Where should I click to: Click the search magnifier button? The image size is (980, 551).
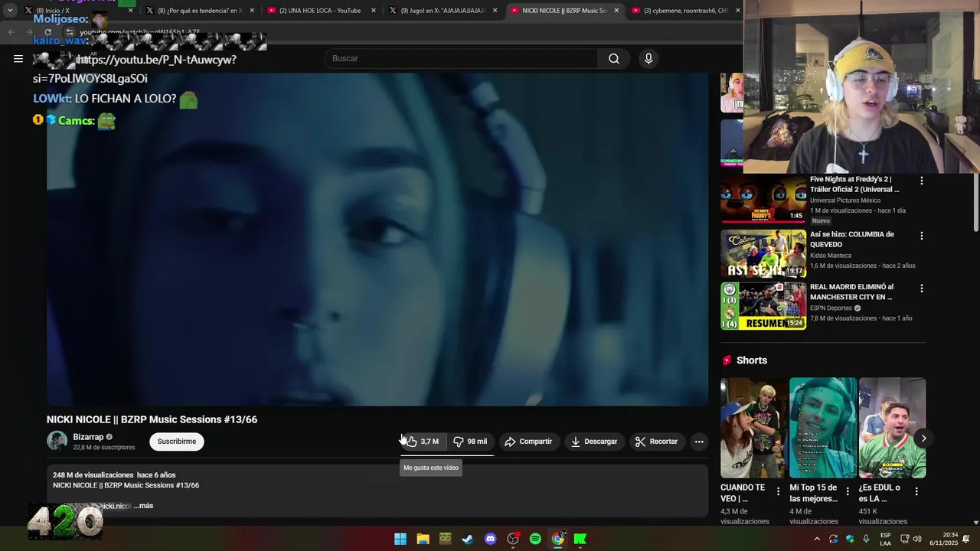pos(614,58)
